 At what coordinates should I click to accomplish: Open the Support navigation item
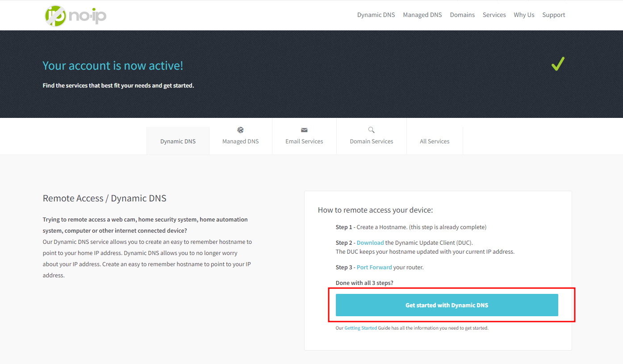coord(554,15)
